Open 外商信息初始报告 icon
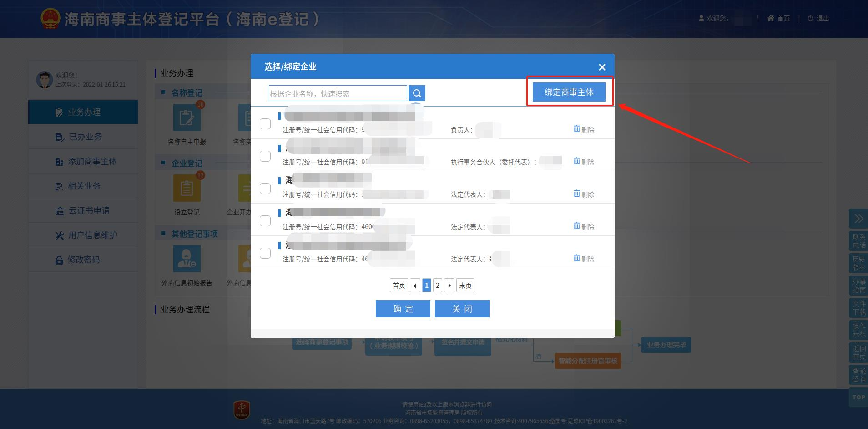The image size is (868, 429). pos(187,259)
